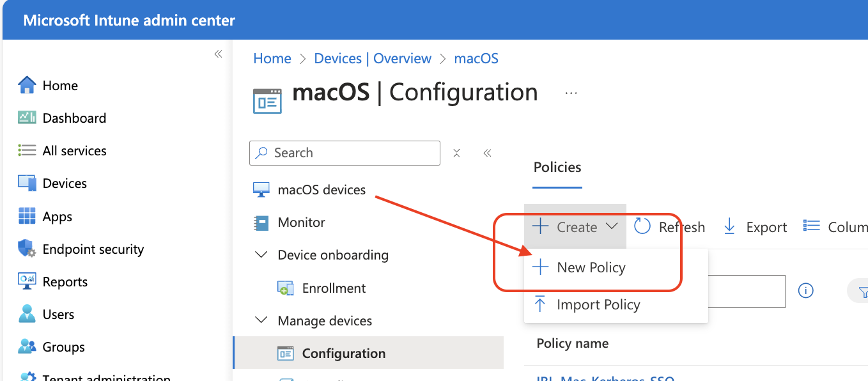Collapse the Manage devices section
Viewport: 868px width, 381px height.
tap(261, 320)
